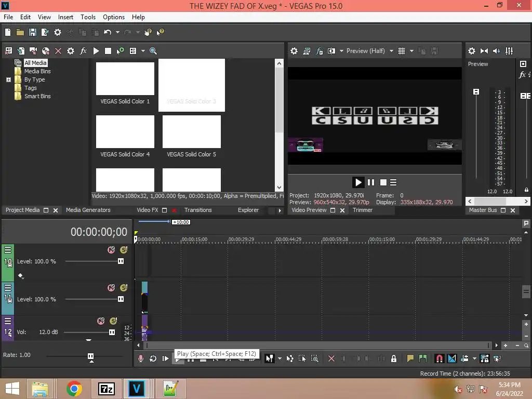
Task: Select the Tags folder
Action: [31, 88]
